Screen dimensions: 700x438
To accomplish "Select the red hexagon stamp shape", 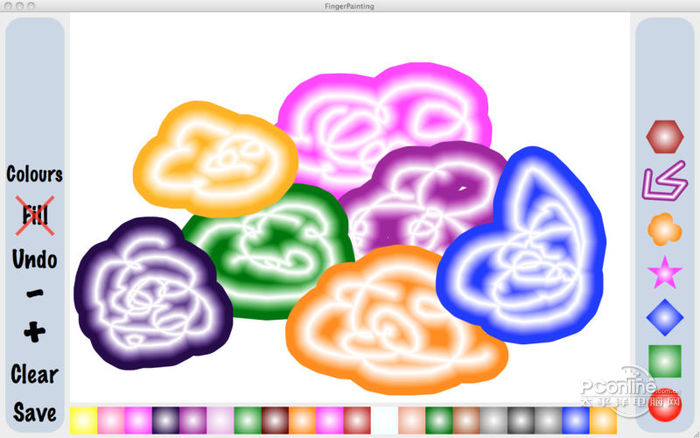I will click(665, 137).
